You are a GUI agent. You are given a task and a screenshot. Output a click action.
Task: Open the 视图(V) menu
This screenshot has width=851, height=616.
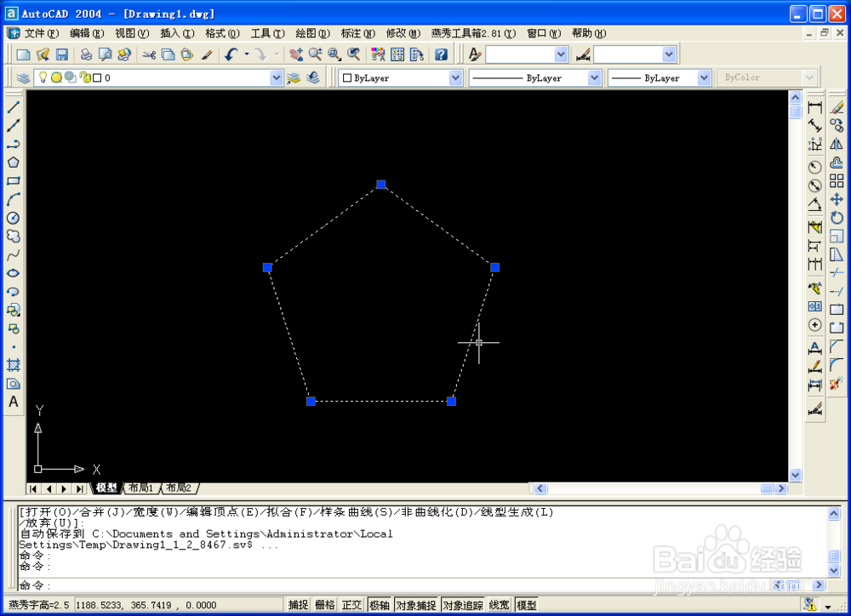132,33
